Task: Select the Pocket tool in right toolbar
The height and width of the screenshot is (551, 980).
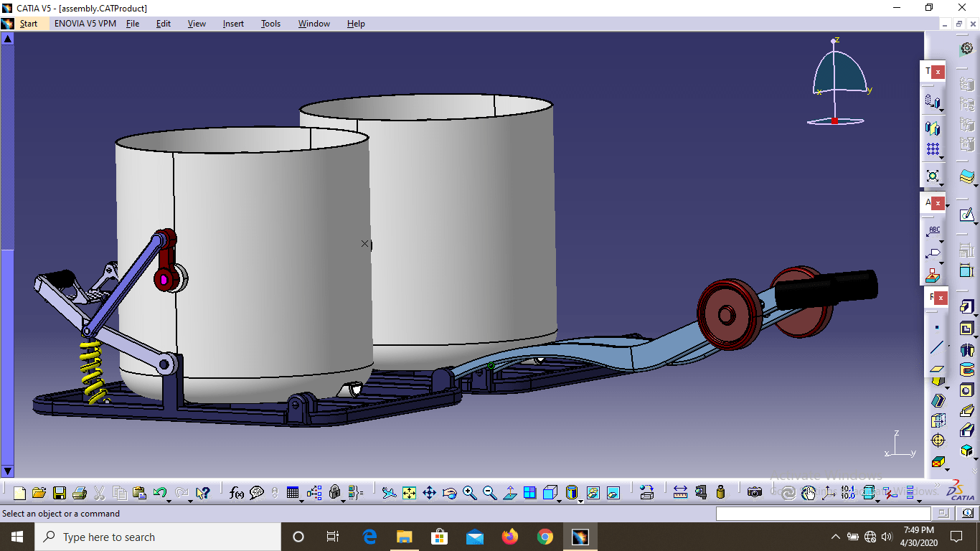Action: pos(966,329)
